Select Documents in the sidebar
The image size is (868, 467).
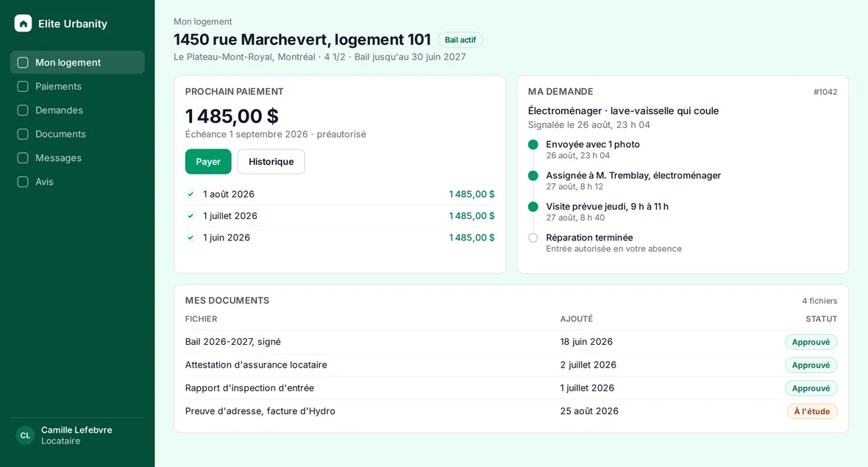coord(77,134)
